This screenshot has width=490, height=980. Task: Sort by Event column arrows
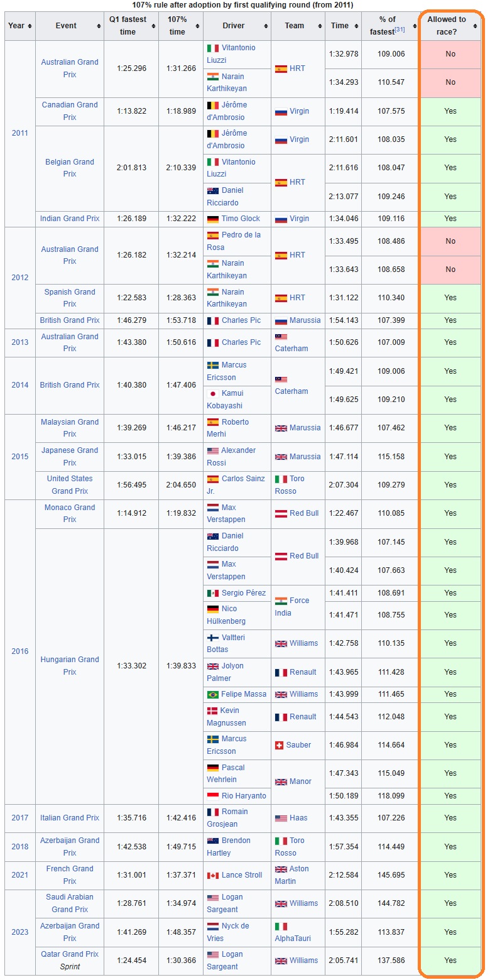[99, 26]
